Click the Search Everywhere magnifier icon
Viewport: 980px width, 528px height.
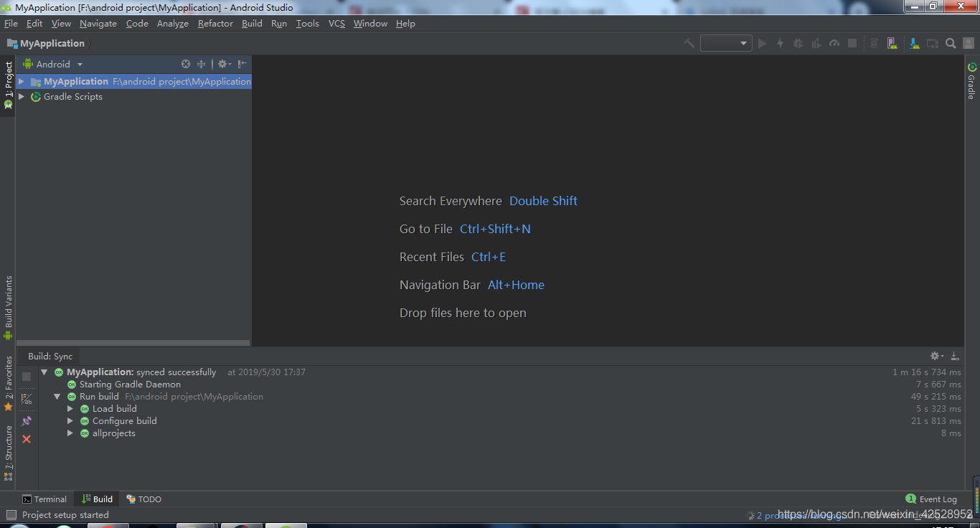pos(951,43)
